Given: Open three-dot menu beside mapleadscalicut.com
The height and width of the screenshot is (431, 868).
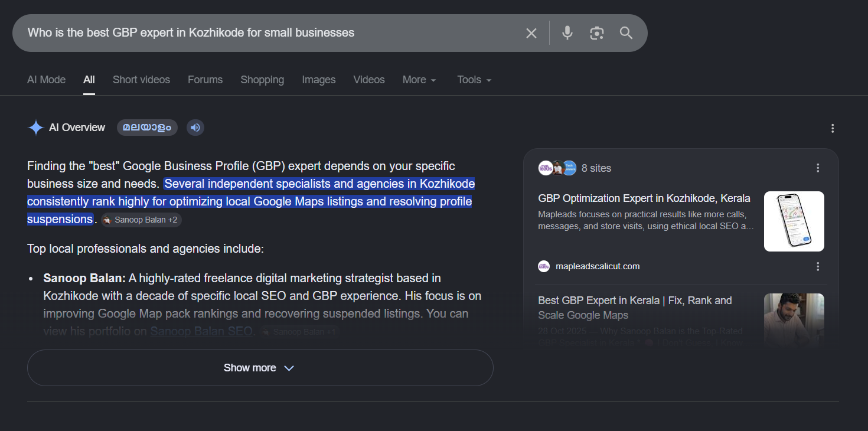Looking at the screenshot, I should pyautogui.click(x=818, y=266).
